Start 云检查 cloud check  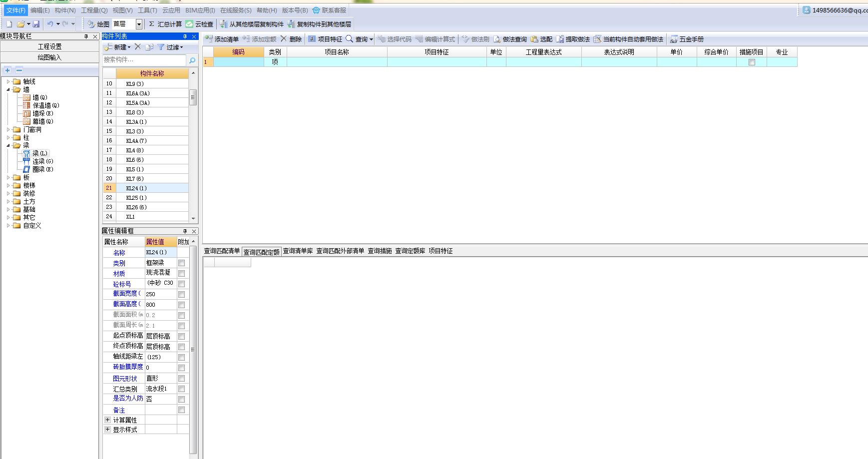pos(199,24)
